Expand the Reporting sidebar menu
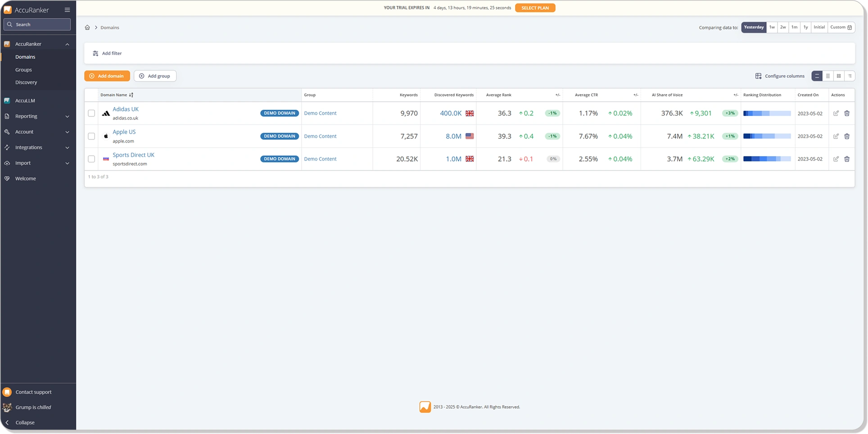 pos(26,116)
